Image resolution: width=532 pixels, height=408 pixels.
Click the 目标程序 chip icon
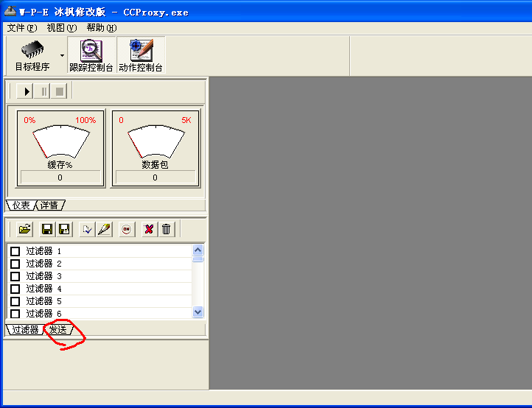coord(32,49)
